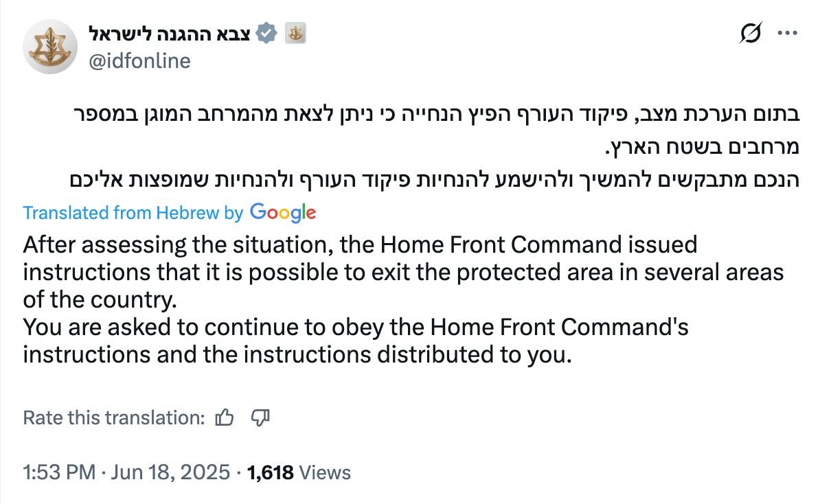
Task: Click the 'Translated from Hebrew by' link
Action: coord(133,213)
